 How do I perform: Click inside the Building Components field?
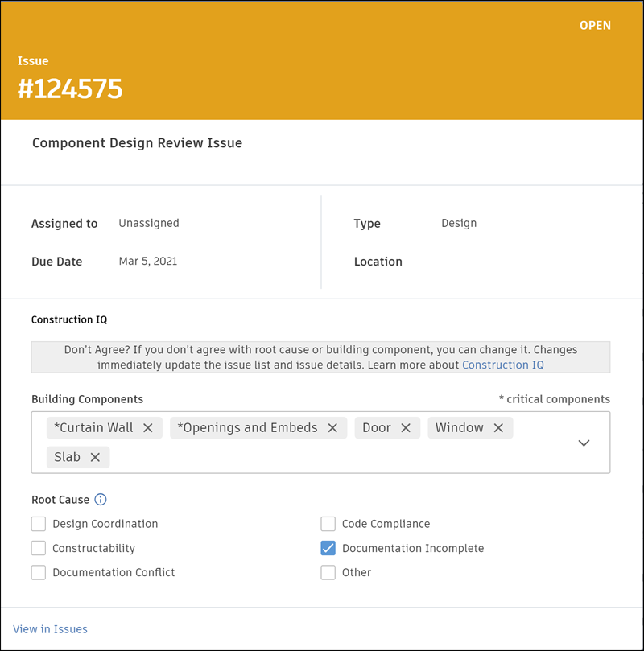tap(322, 458)
